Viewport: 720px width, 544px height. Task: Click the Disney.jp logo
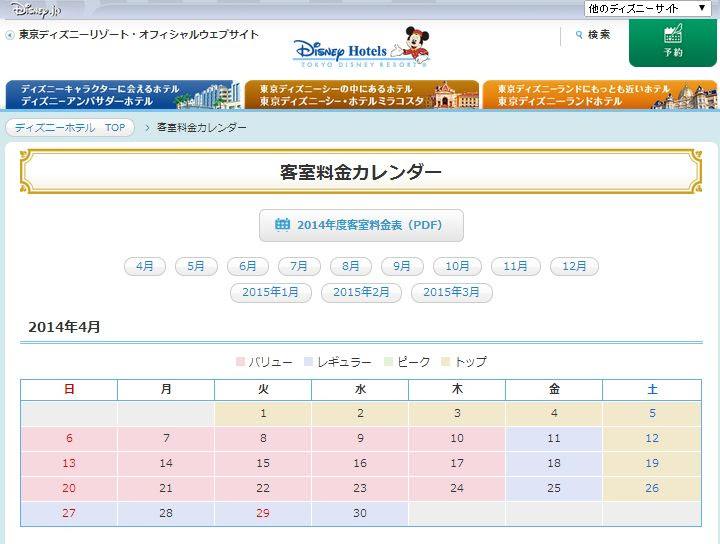click(36, 9)
